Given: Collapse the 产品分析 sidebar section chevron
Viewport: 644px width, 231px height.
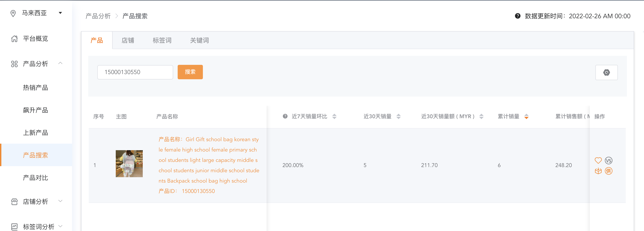Looking at the screenshot, I should (x=60, y=63).
